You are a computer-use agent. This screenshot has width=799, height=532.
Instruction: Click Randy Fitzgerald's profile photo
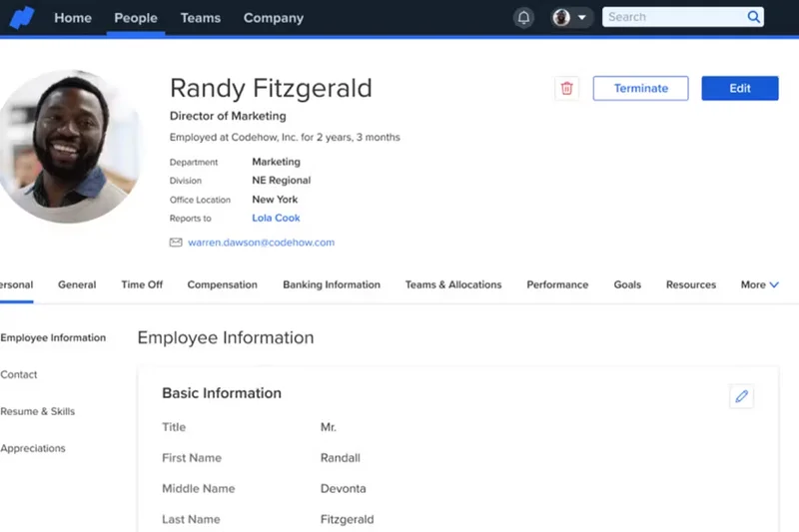[x=69, y=147]
